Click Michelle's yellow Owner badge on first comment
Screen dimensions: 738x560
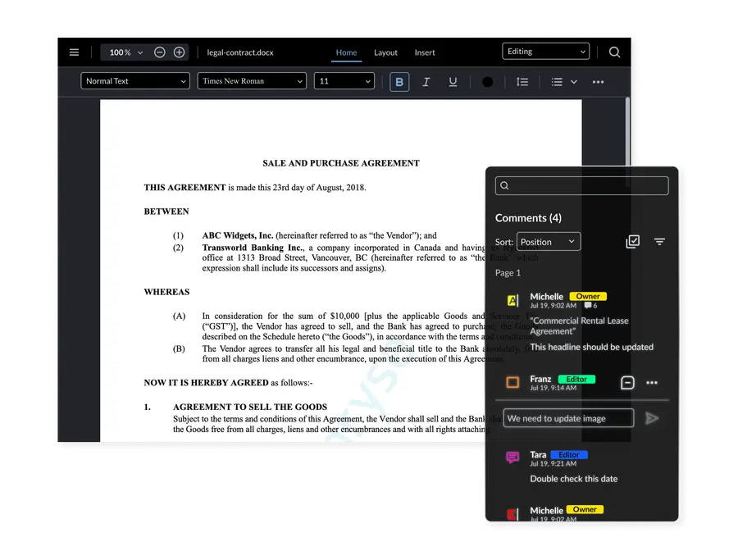[588, 297]
